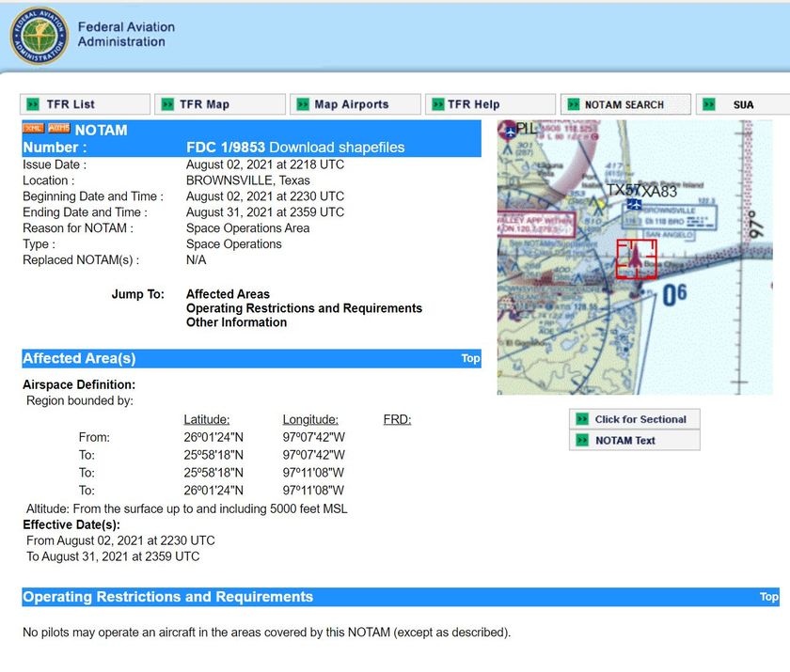Open the NOTAM SEARCH tab
This screenshot has height=672, width=790.
click(625, 104)
